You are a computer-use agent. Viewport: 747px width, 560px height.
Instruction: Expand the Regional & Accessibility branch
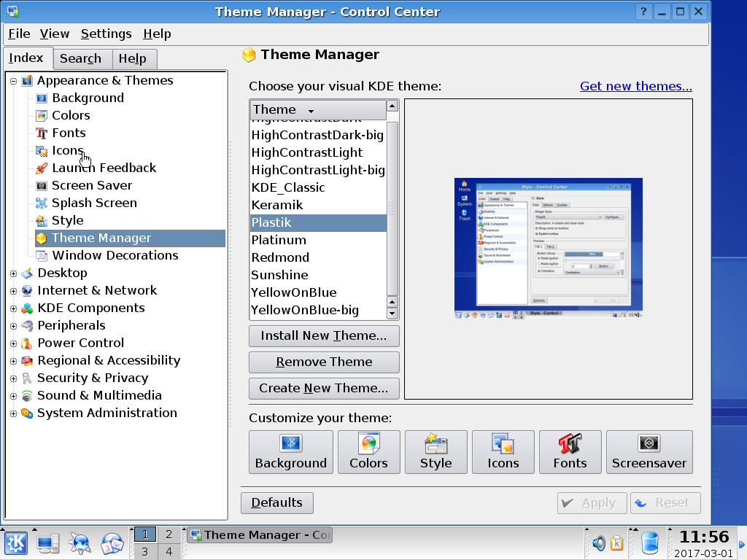(x=13, y=361)
